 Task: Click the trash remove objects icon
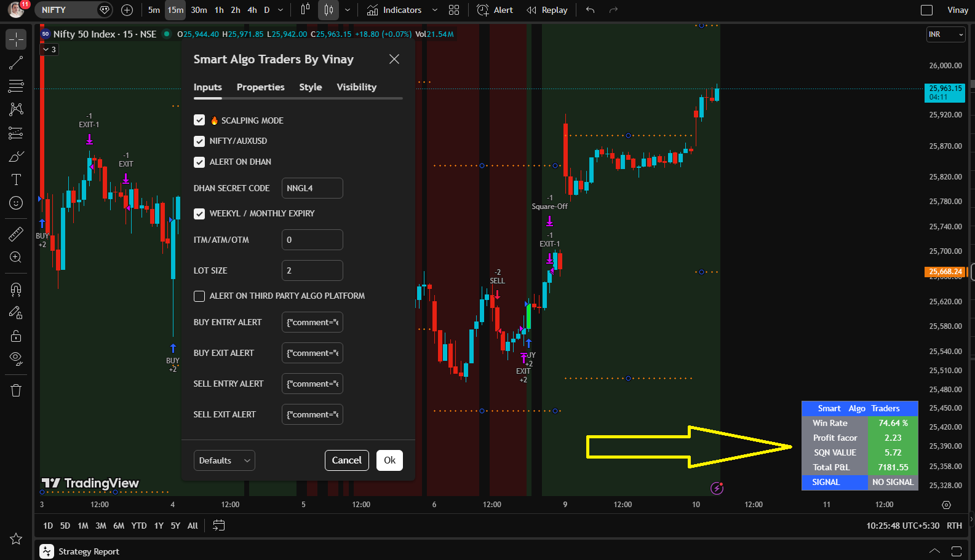coord(16,390)
